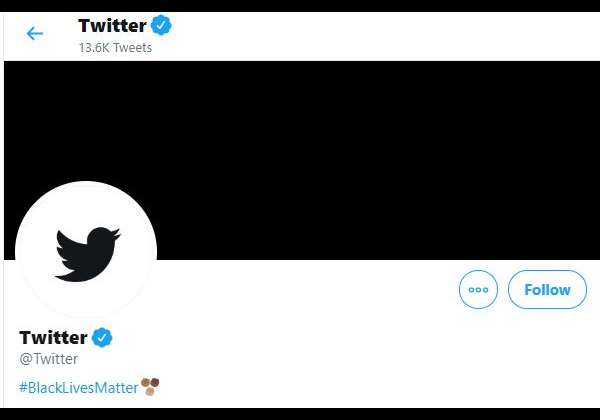Open the more options ellipsis menu
Screen dimensions: 600x420
[478, 290]
